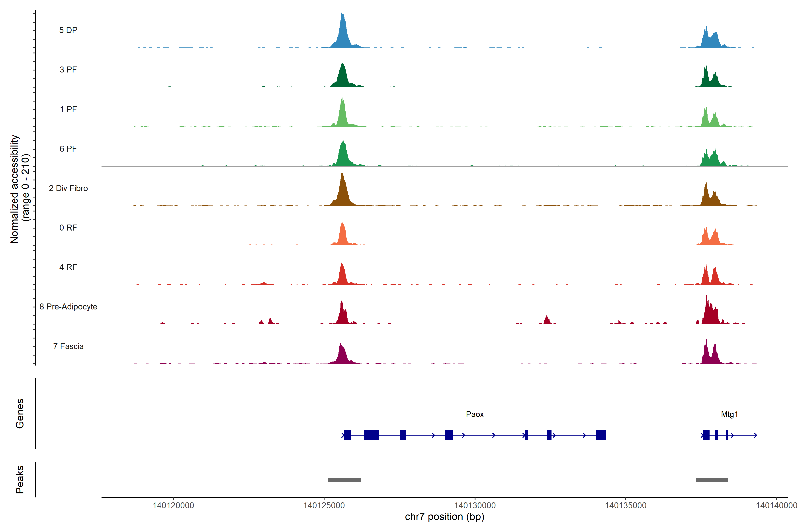Select the 5 DP track label
The image size is (798, 532).
(x=68, y=30)
